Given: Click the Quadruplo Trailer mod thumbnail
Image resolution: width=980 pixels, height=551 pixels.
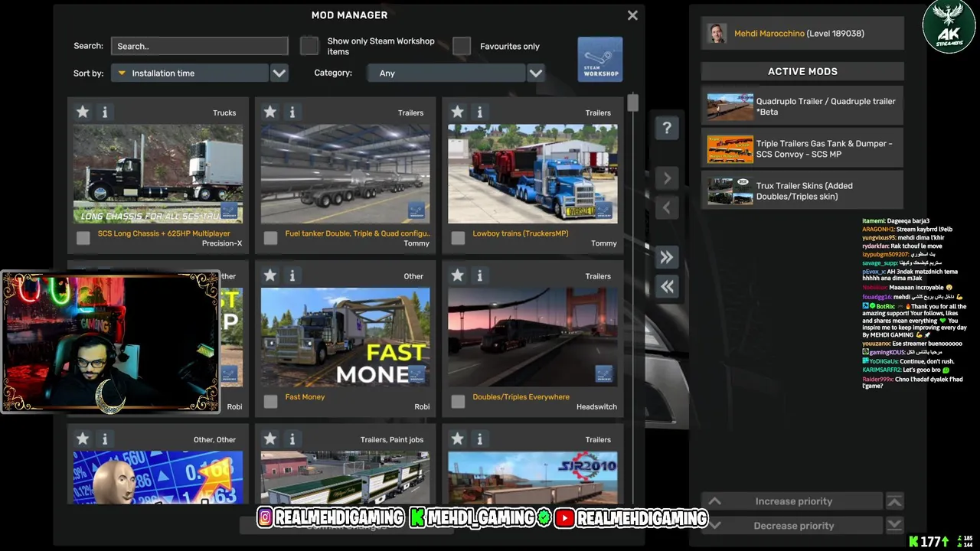Looking at the screenshot, I should (x=730, y=106).
